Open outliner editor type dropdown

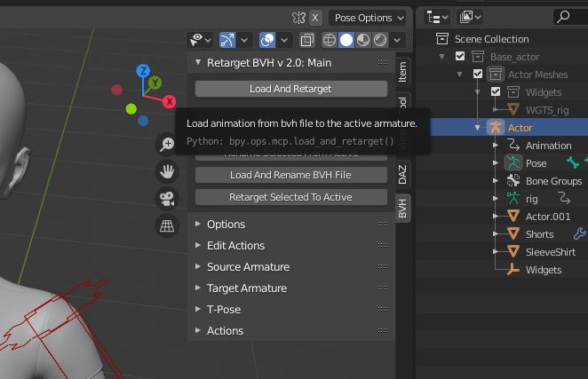click(x=437, y=17)
